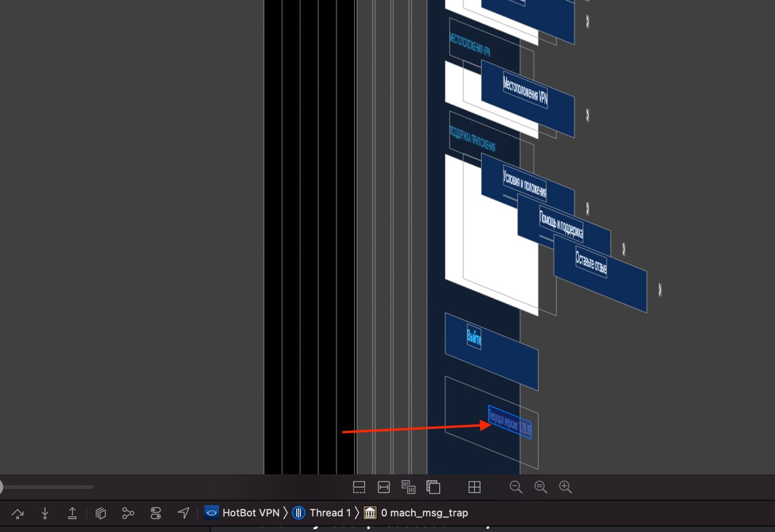Image resolution: width=775 pixels, height=532 pixels.
Task: Click chevron beside Оставьте отзыв cell
Action: point(660,290)
